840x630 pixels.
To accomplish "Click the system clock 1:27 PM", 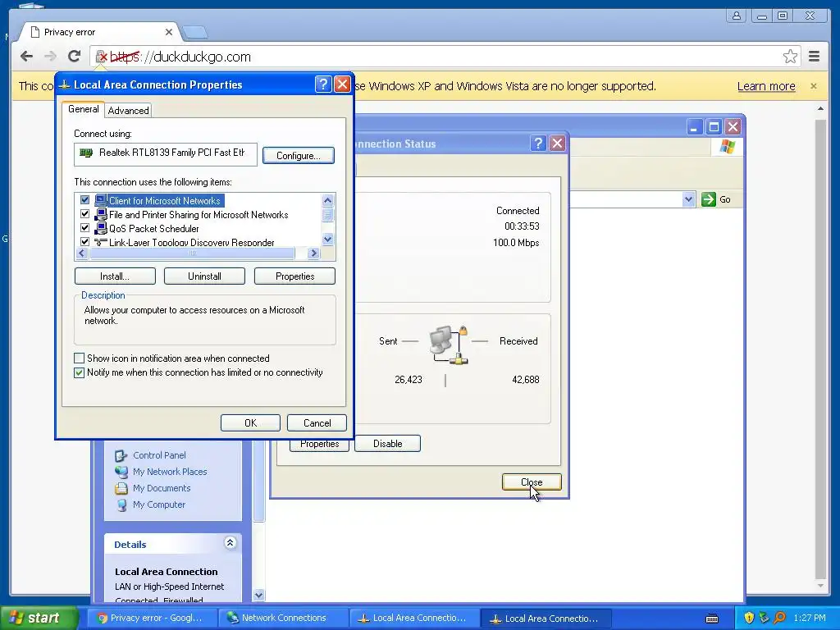I will (x=810, y=618).
